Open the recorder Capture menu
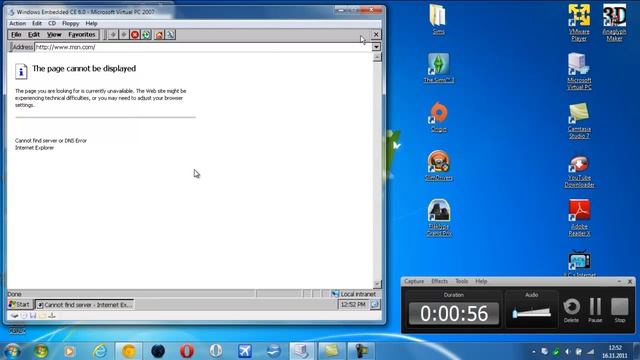640x360 pixels. tap(414, 281)
